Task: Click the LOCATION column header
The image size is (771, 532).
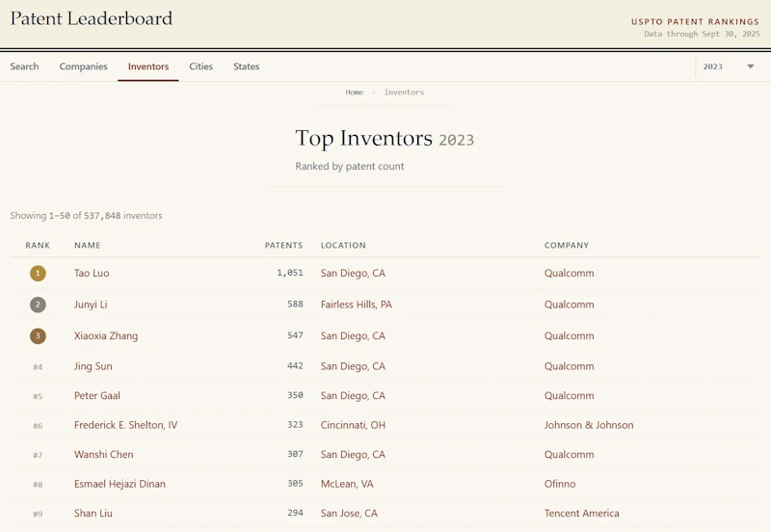Action: click(x=343, y=246)
